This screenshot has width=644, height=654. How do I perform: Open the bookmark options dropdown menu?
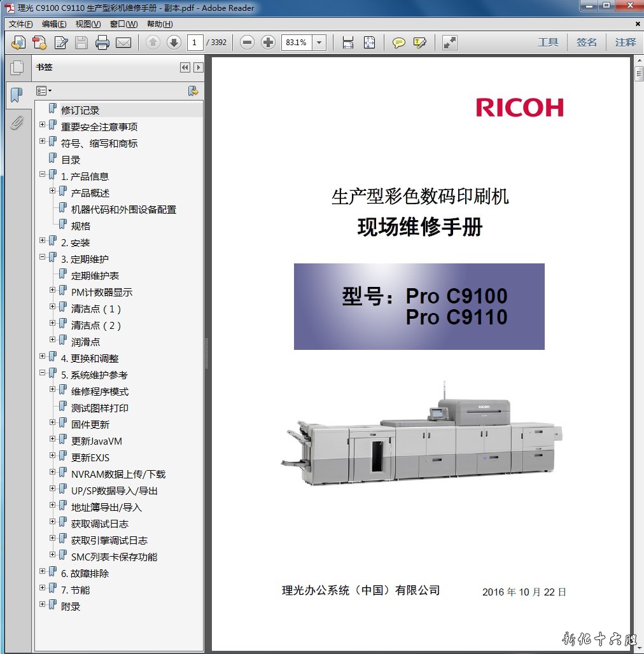point(44,91)
